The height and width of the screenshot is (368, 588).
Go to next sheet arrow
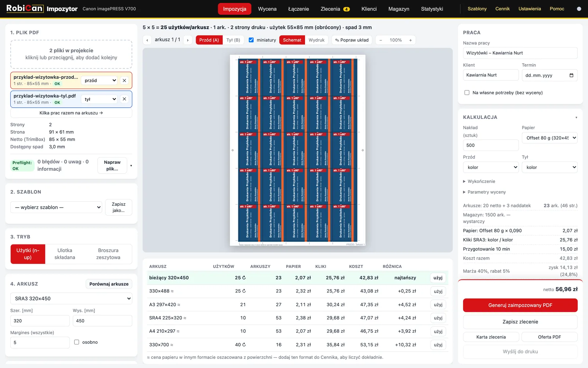coord(188,40)
